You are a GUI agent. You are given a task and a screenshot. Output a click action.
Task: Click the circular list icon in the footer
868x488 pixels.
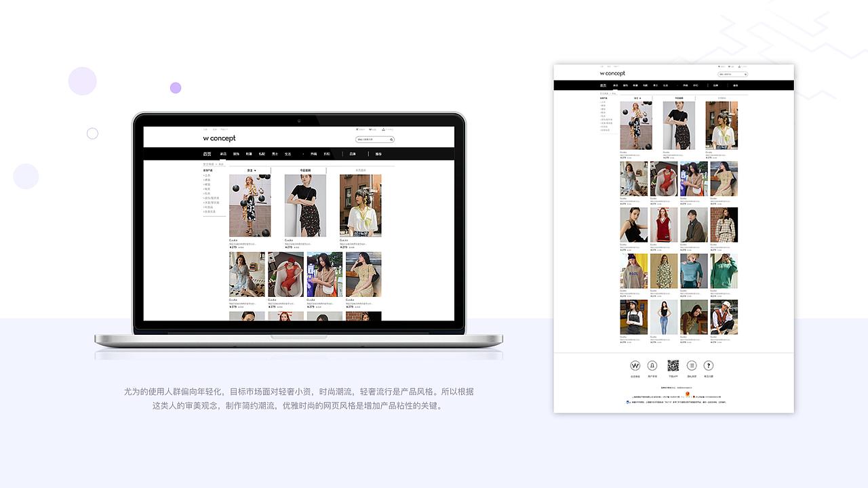click(692, 365)
